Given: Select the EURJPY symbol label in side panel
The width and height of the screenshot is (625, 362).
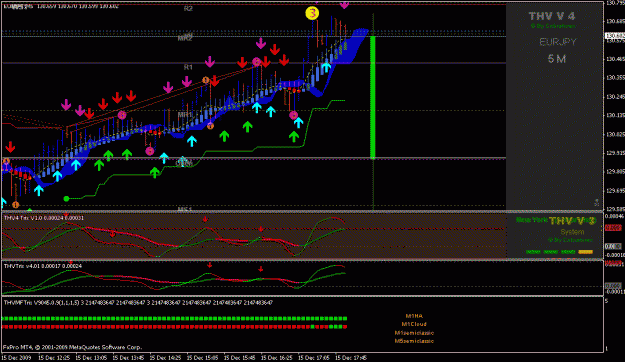Looking at the screenshot, I should click(x=557, y=42).
